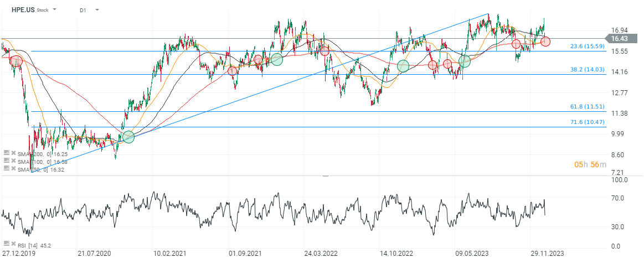Click the 71.6 (10.47) Fibonacci label

588,122
